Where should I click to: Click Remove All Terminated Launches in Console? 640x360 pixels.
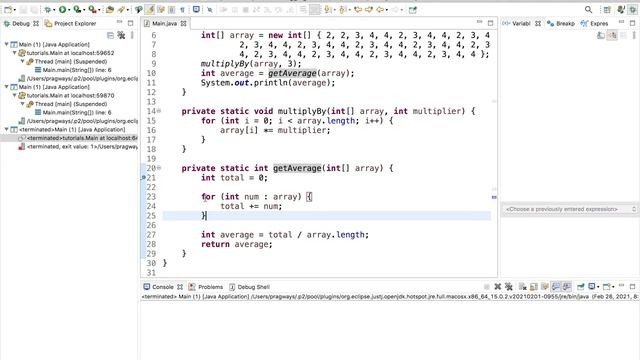pyautogui.click(x=509, y=287)
